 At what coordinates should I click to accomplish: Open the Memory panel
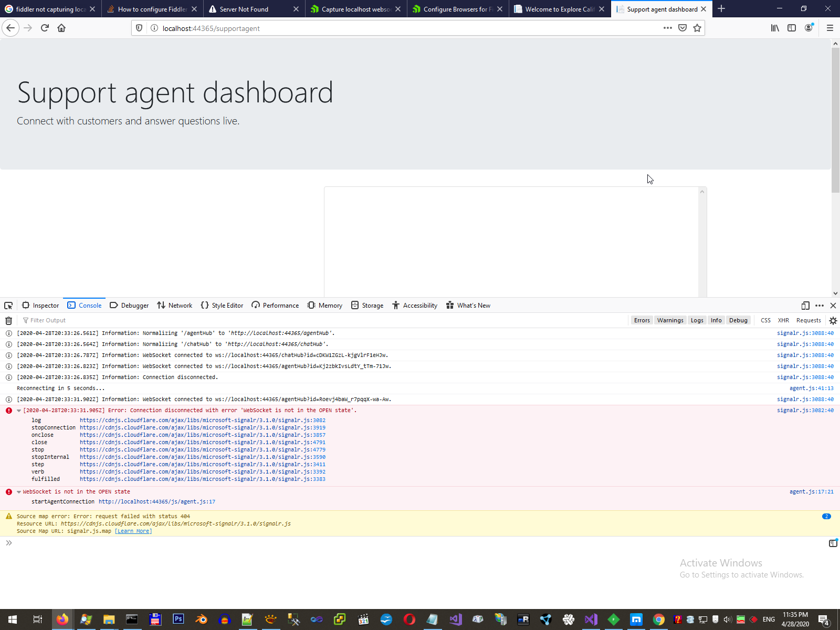[325, 306]
